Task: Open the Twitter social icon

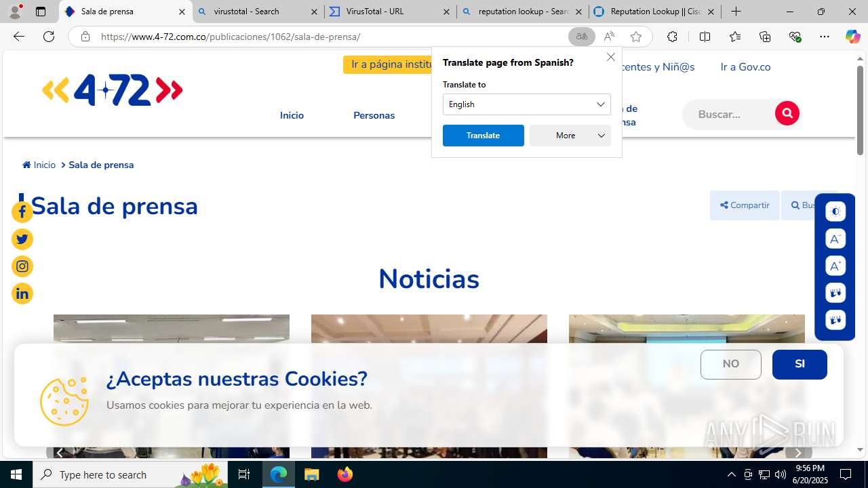Action: 22,239
